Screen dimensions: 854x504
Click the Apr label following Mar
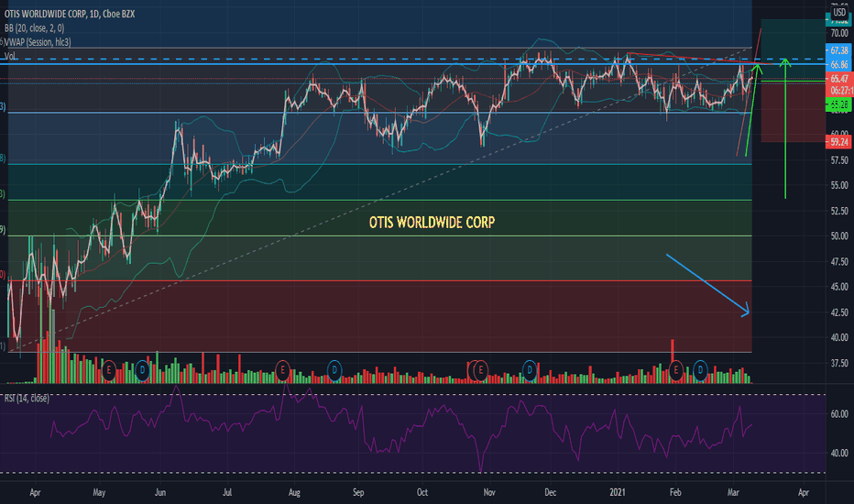804,493
